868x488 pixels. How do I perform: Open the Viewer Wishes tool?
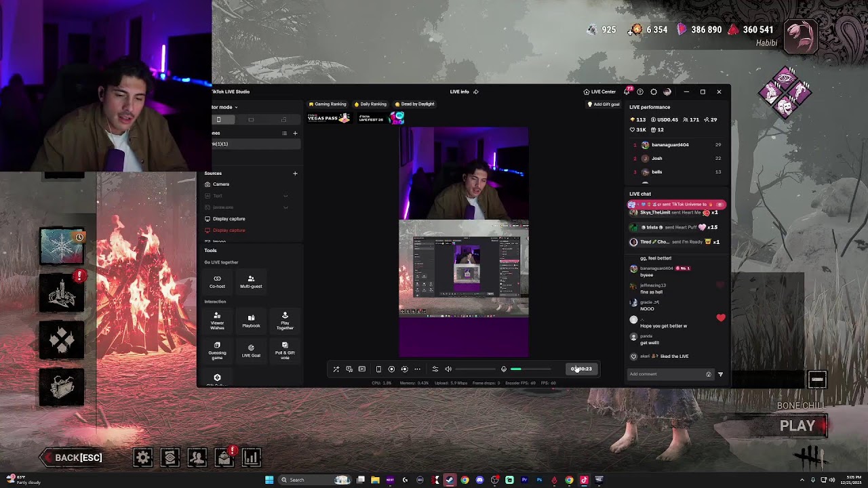pyautogui.click(x=217, y=321)
